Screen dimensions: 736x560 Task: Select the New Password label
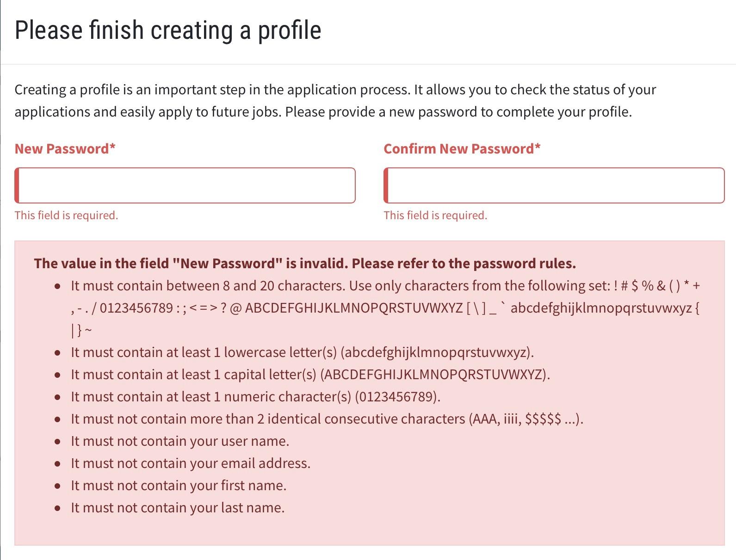coord(64,148)
